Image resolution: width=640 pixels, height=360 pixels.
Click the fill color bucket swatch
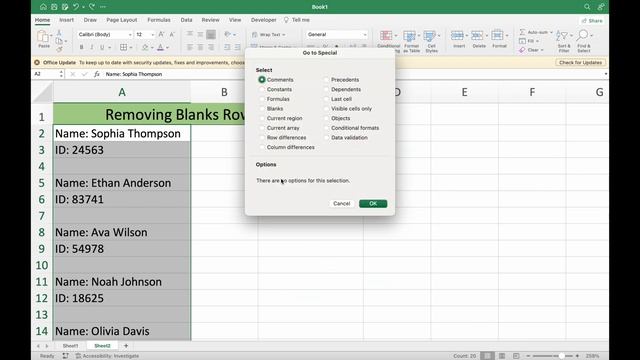(145, 47)
